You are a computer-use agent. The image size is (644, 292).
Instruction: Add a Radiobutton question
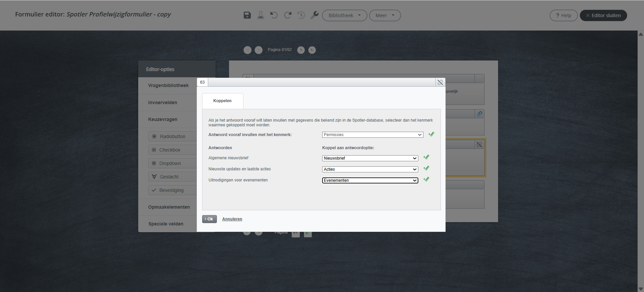click(x=173, y=136)
